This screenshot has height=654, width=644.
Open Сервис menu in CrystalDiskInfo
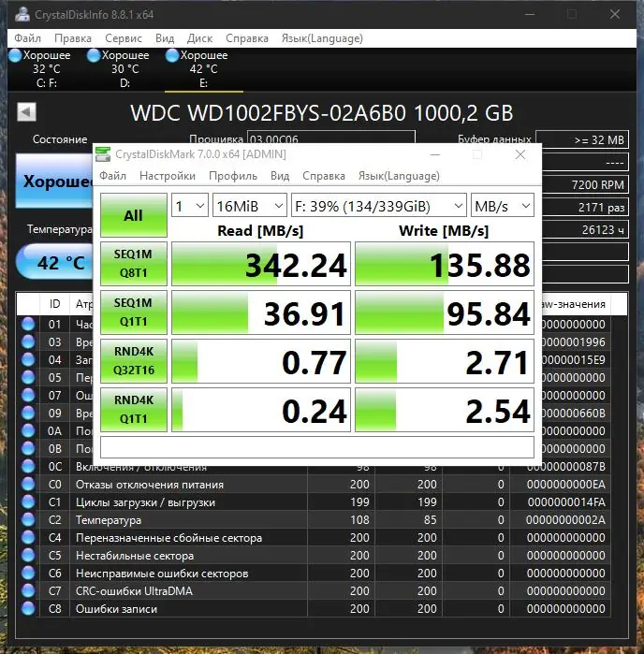tap(124, 38)
